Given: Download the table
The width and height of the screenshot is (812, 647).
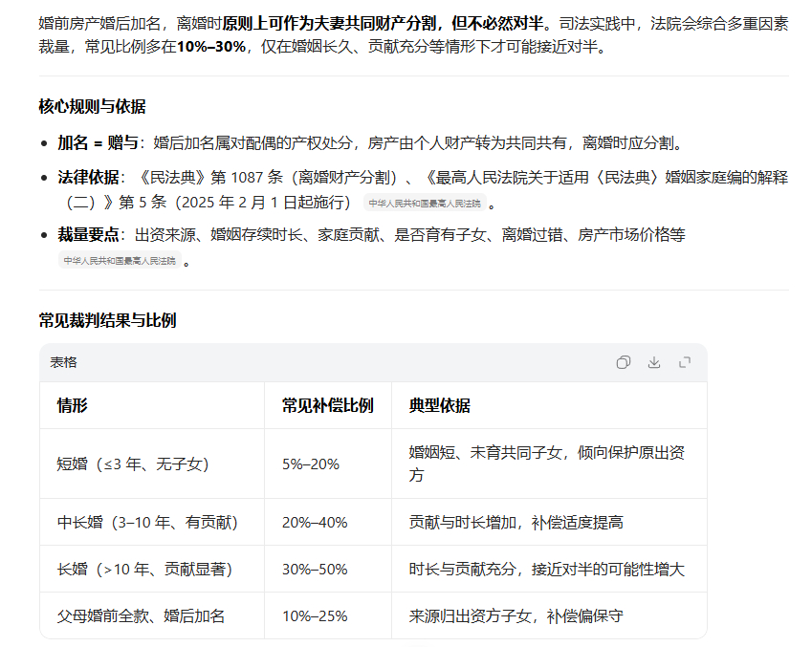Looking at the screenshot, I should point(655,363).
